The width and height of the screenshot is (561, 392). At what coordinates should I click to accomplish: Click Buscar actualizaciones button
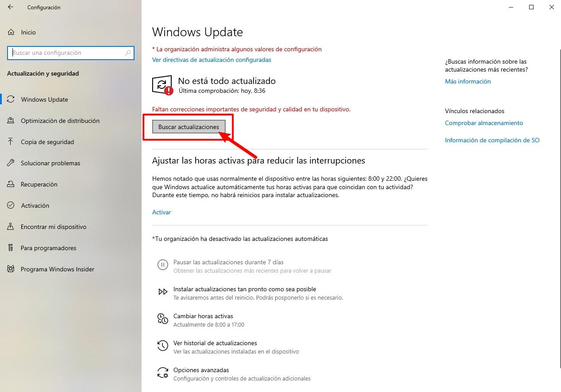pyautogui.click(x=189, y=127)
